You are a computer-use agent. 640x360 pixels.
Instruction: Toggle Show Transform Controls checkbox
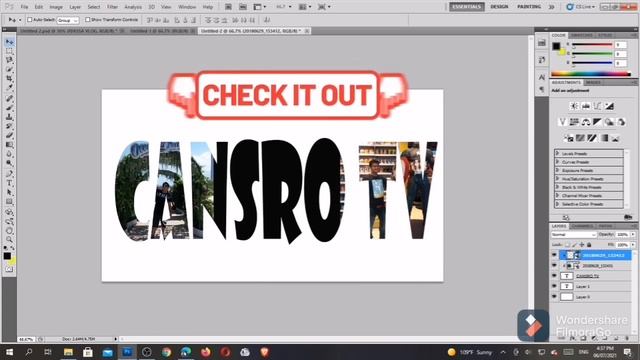tap(87, 20)
